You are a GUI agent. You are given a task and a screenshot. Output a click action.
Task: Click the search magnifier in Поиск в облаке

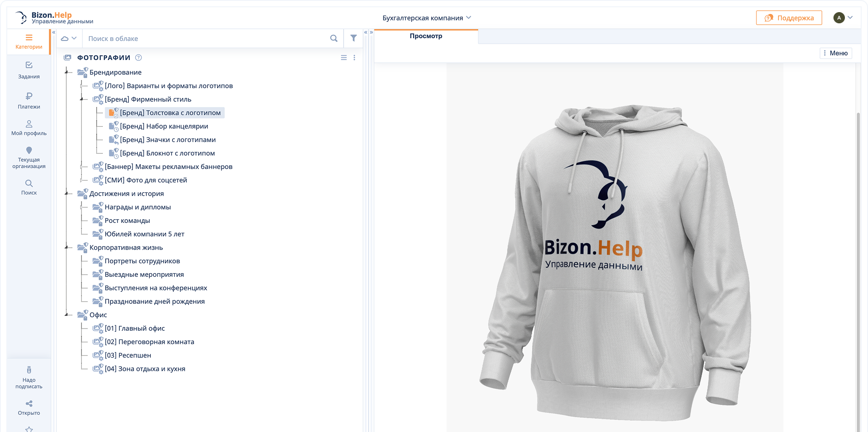[334, 38]
